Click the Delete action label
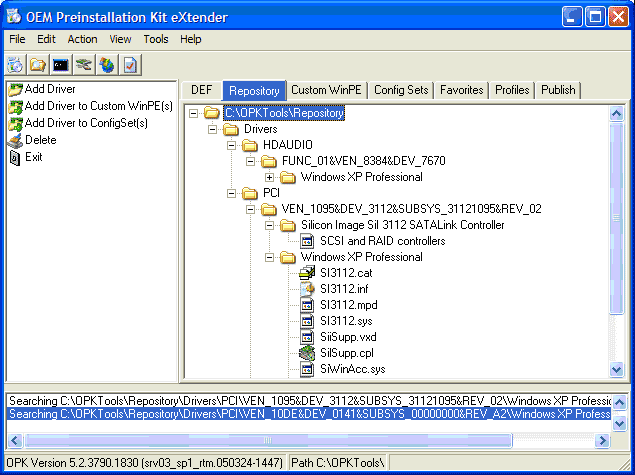 pos(41,141)
